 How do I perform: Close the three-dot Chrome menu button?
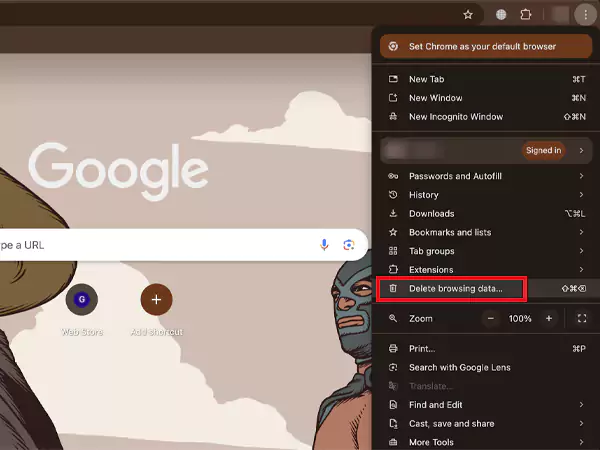tap(585, 15)
